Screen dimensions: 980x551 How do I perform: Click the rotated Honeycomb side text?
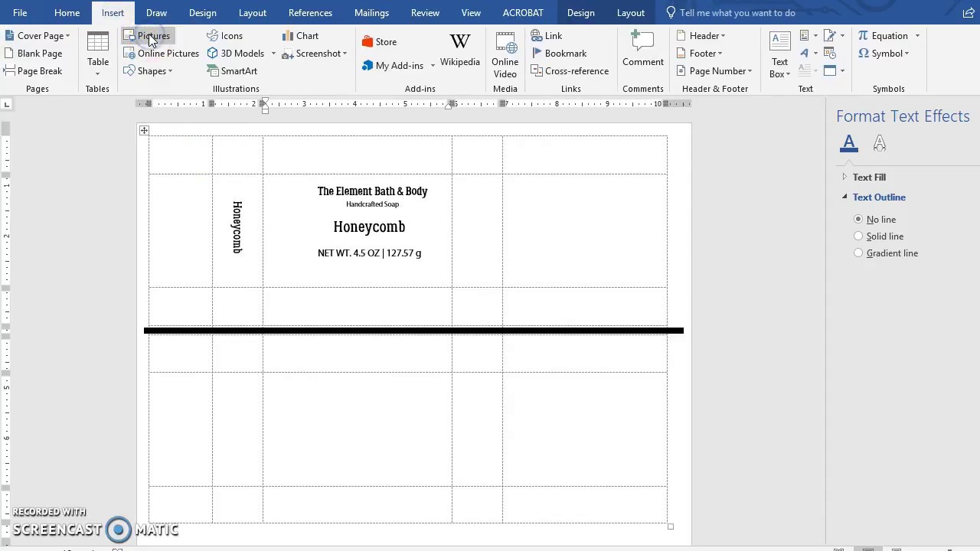point(237,227)
